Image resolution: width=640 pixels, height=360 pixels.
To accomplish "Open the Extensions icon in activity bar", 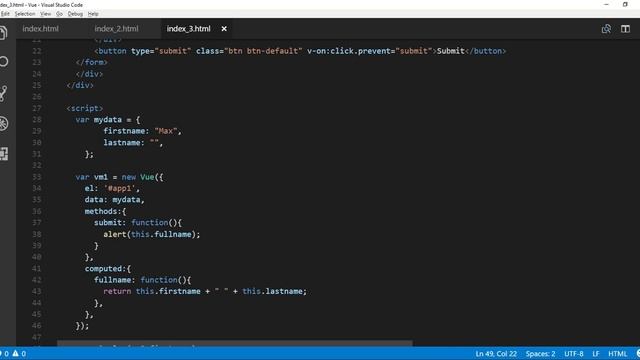I will tap(4, 153).
